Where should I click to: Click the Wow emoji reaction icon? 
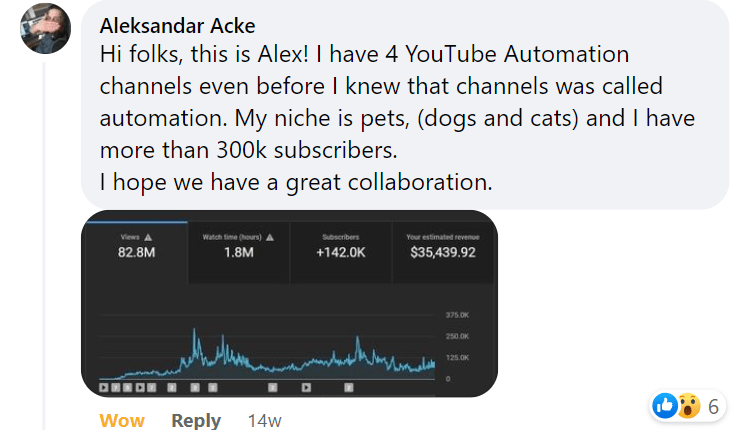click(x=688, y=405)
